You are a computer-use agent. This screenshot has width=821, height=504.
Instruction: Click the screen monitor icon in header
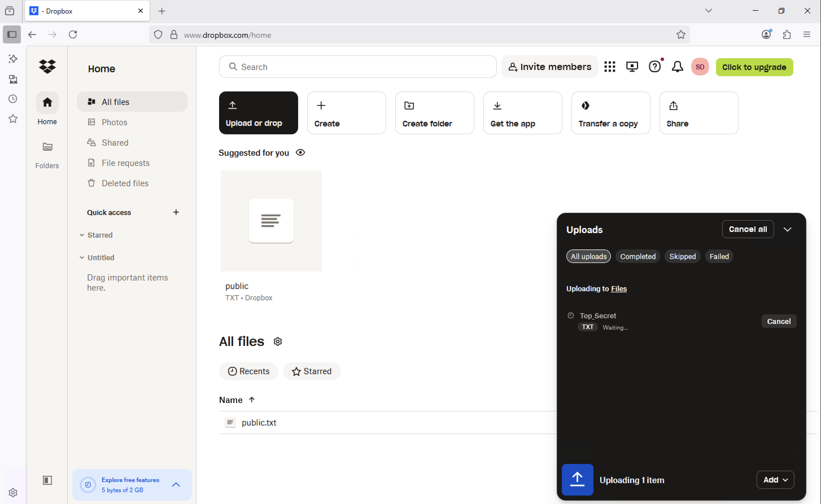(x=632, y=67)
